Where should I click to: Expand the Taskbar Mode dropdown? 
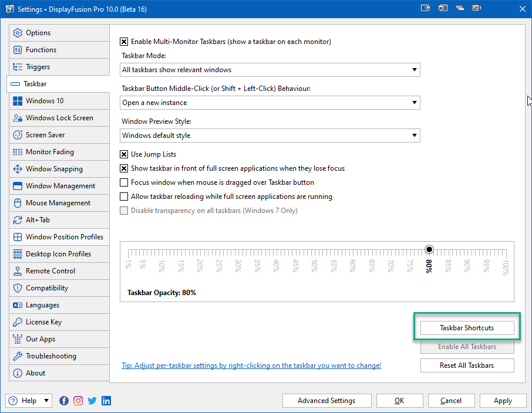pyautogui.click(x=270, y=70)
